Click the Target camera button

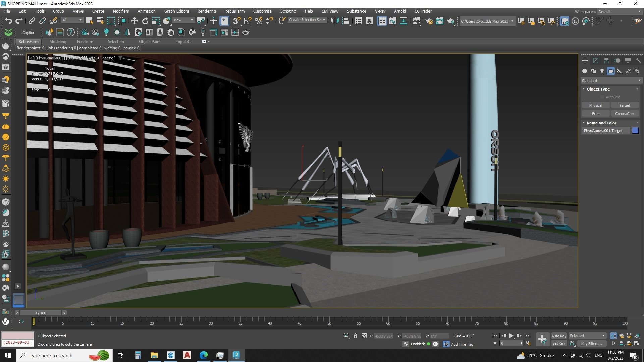[624, 105]
